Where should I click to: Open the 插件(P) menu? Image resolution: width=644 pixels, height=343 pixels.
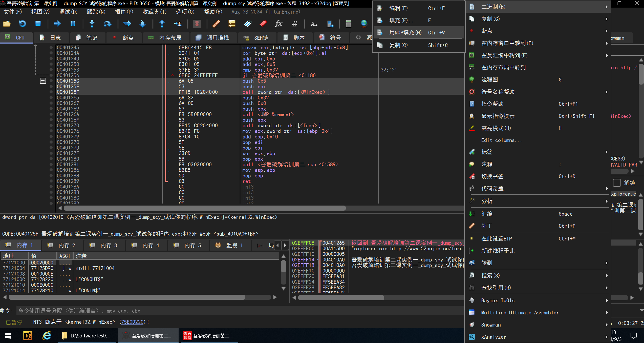click(x=124, y=12)
